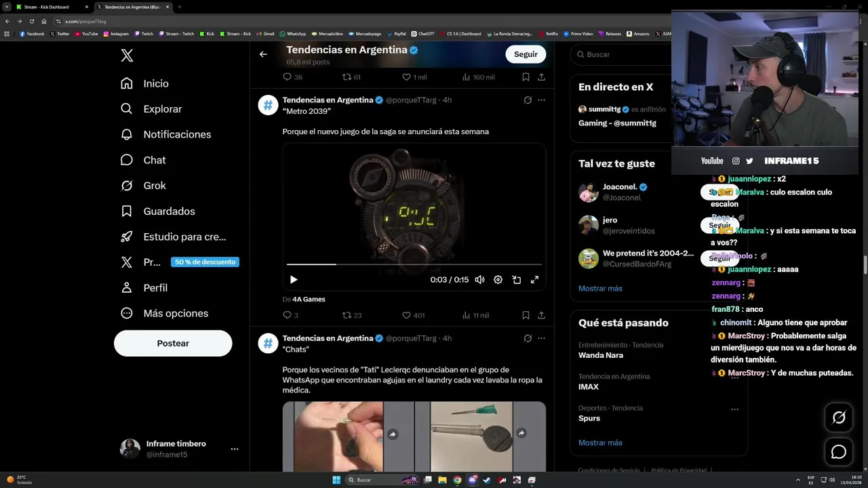Open Explorar from the sidebar
The height and width of the screenshot is (488, 868).
click(x=151, y=109)
